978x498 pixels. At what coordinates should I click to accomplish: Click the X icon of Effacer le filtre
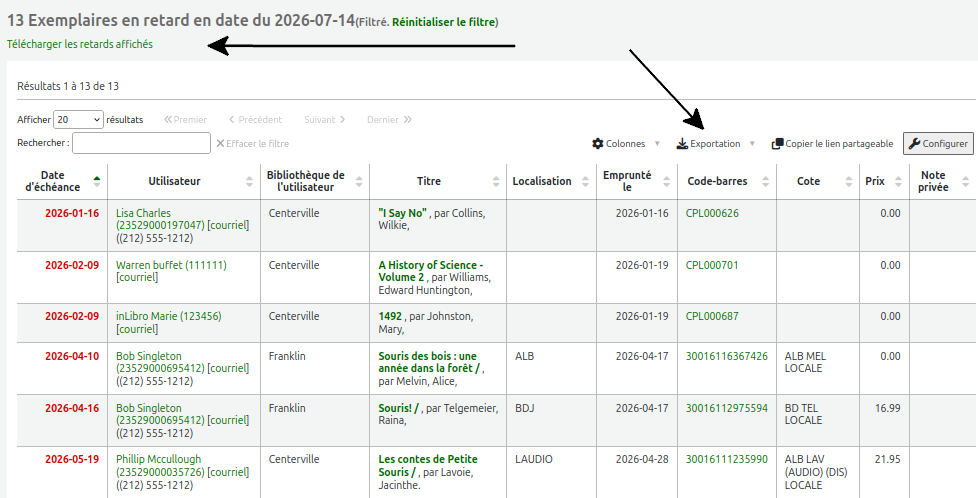pyautogui.click(x=220, y=144)
